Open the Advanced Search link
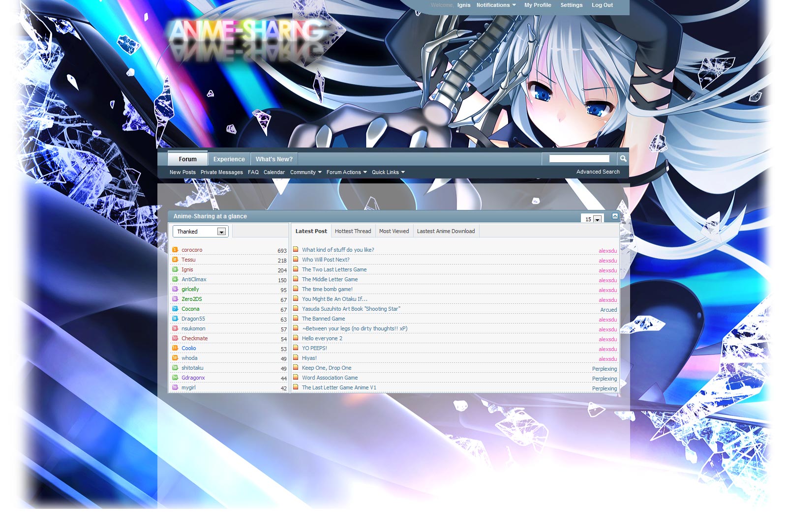 598,172
